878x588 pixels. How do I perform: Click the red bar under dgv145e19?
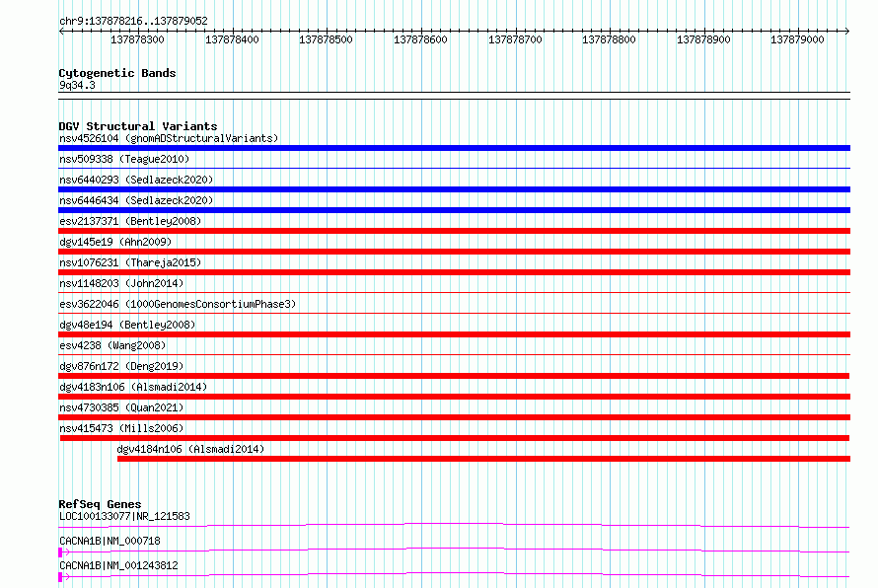click(454, 252)
